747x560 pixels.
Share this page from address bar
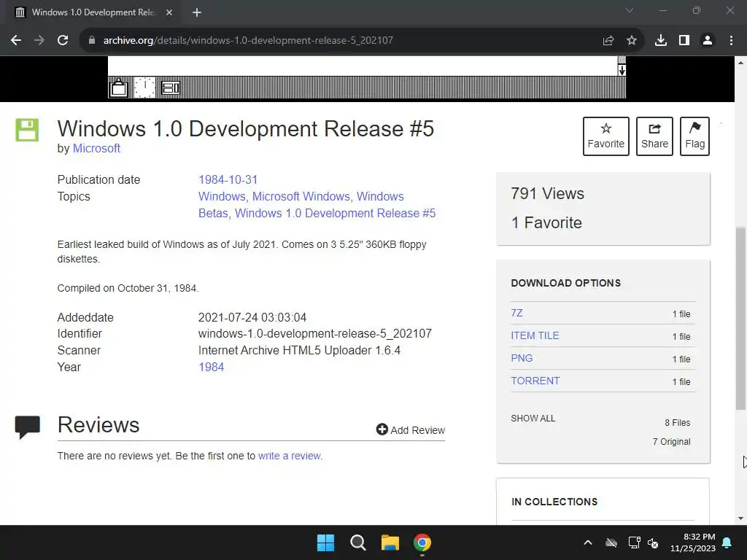[608, 41]
